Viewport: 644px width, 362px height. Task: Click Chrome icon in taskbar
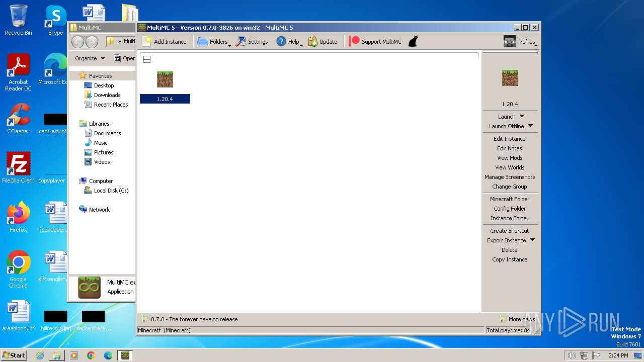91,355
